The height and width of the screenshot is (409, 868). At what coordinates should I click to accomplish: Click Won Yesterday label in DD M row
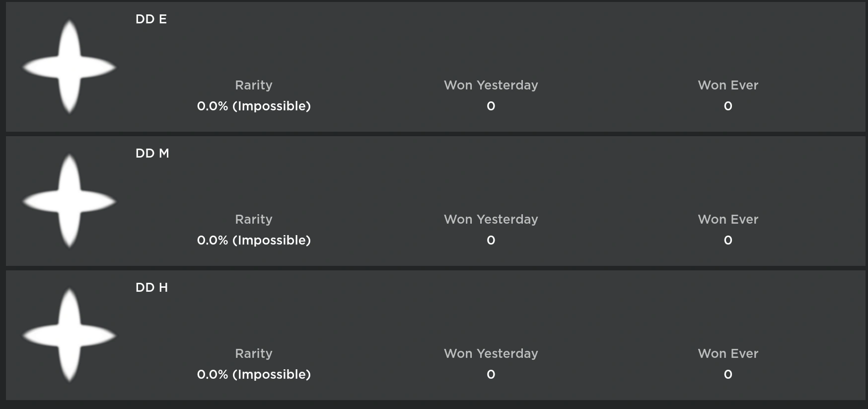point(491,219)
